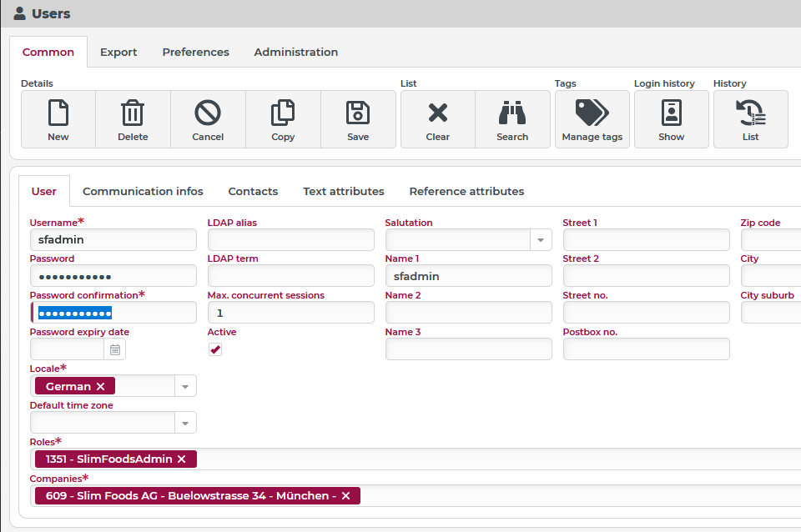Open the Contacts tab
This screenshot has height=532, width=801.
[x=253, y=192]
